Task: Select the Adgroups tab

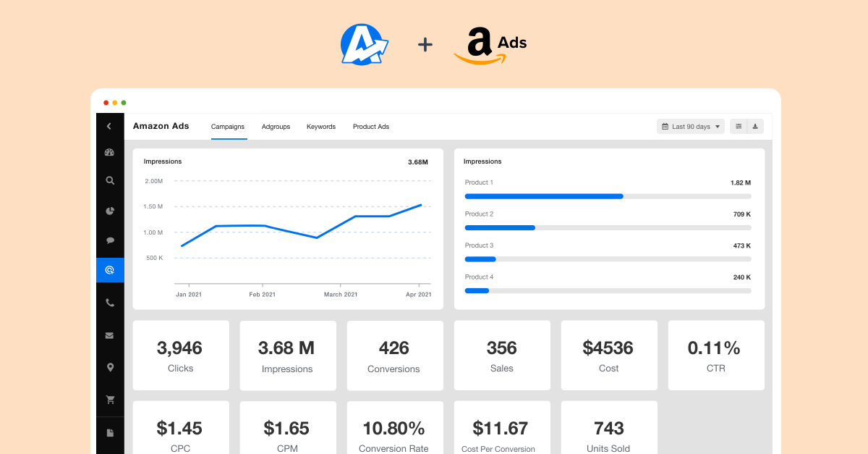Action: coord(276,126)
